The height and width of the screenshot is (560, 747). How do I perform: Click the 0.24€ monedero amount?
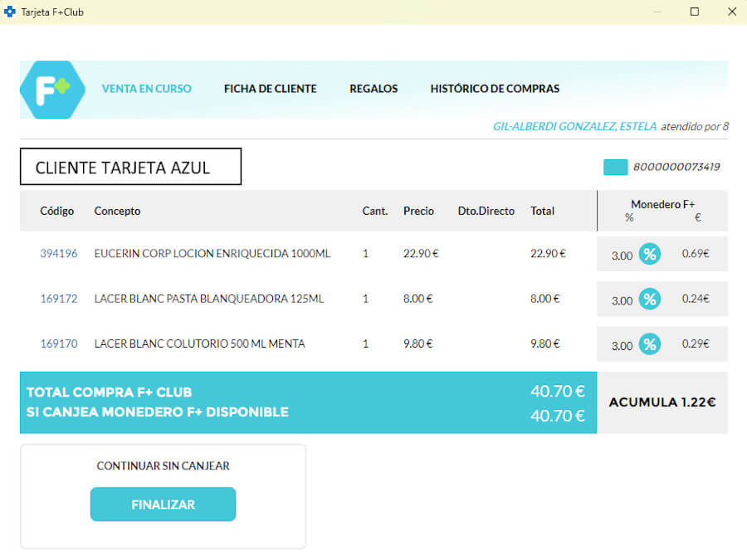(696, 299)
